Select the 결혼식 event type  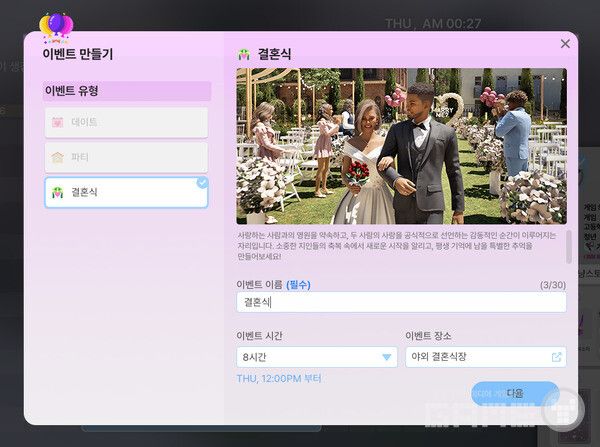pos(126,193)
